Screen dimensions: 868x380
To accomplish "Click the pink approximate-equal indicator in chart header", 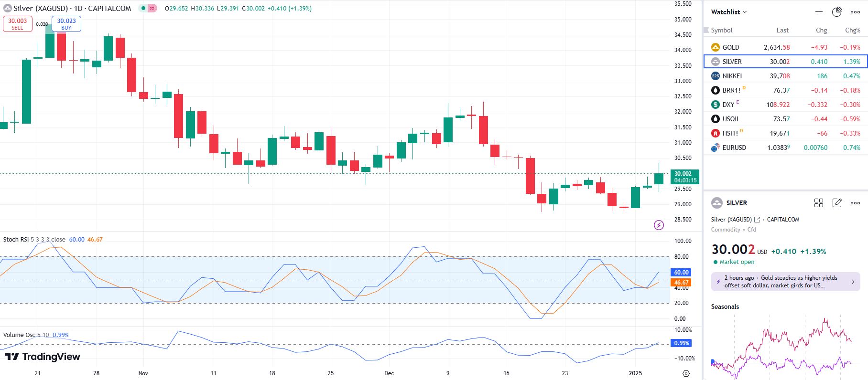I will coord(152,8).
